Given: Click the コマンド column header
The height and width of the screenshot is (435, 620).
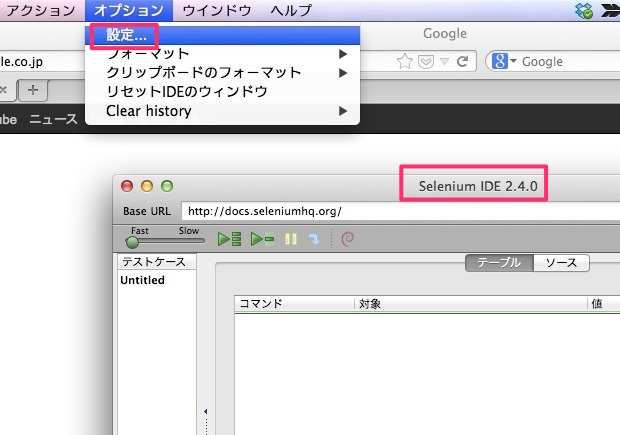Looking at the screenshot, I should [x=295, y=304].
